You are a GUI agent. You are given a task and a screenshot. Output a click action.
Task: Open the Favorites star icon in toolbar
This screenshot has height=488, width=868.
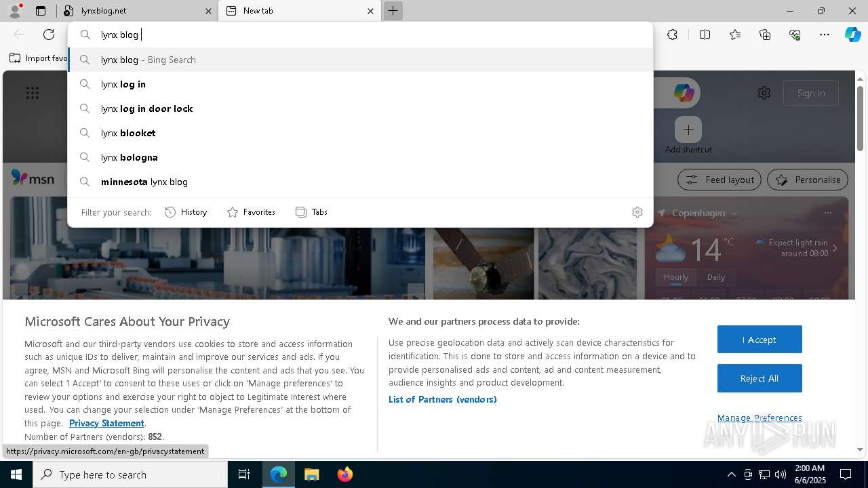735,35
